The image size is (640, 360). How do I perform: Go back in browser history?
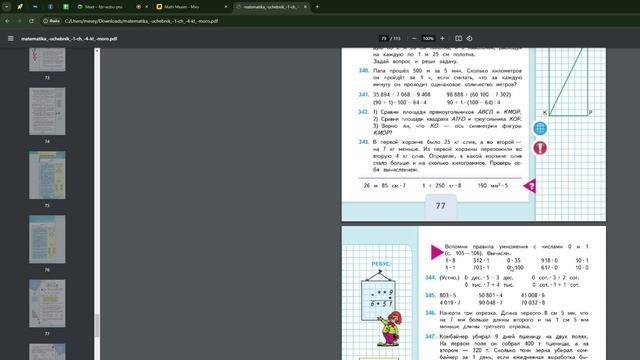coord(7,21)
